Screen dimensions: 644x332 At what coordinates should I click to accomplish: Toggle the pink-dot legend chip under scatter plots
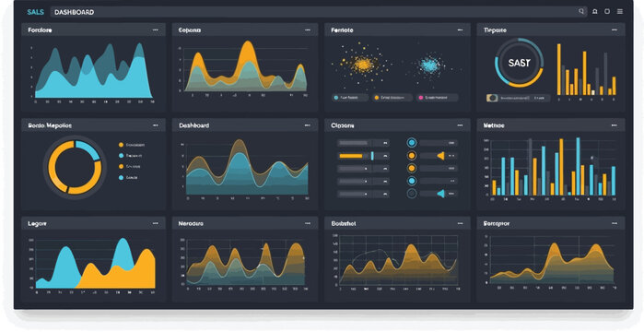click(x=438, y=98)
